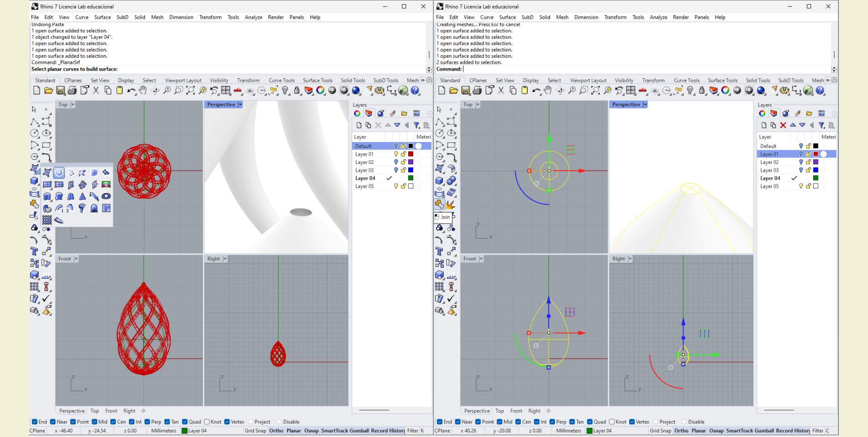
Task: Open the Front viewport dropdown in the right window
Action: click(481, 259)
